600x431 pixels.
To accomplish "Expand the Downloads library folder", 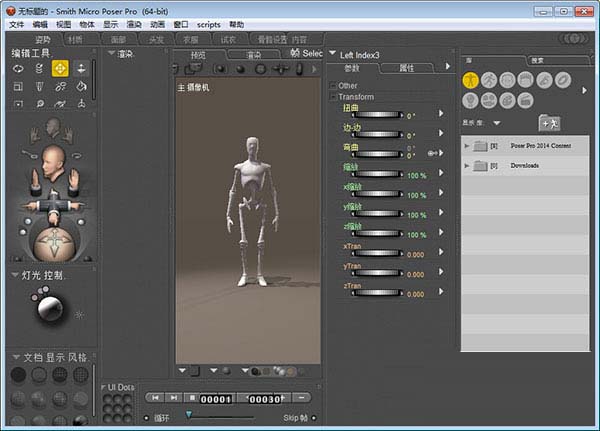I will [467, 165].
